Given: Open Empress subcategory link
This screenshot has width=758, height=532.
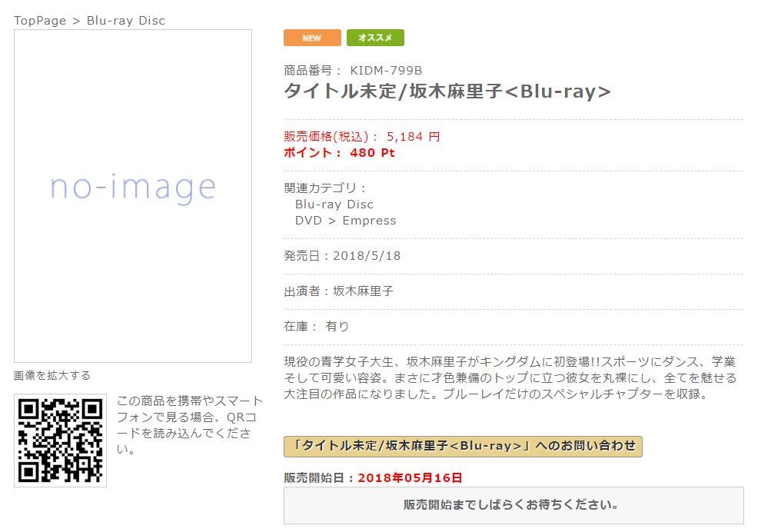Looking at the screenshot, I should coord(369,221).
